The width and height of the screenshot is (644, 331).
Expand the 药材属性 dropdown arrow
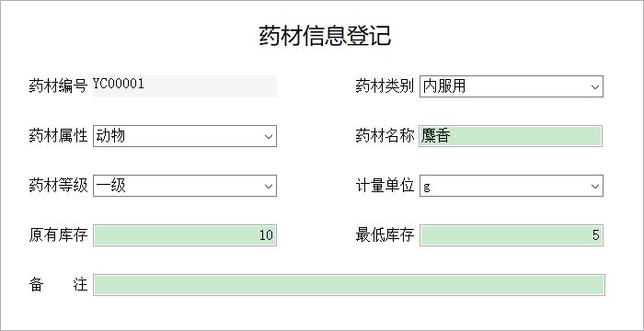point(269,136)
